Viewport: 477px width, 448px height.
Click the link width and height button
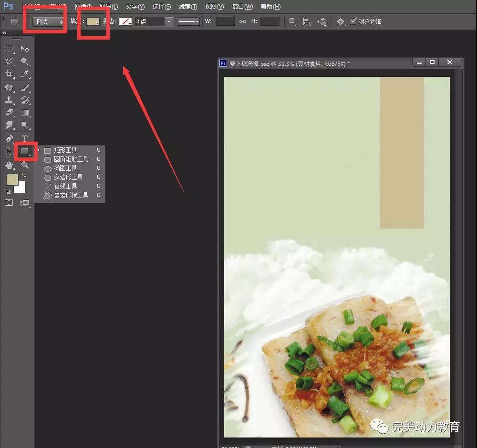tap(243, 21)
